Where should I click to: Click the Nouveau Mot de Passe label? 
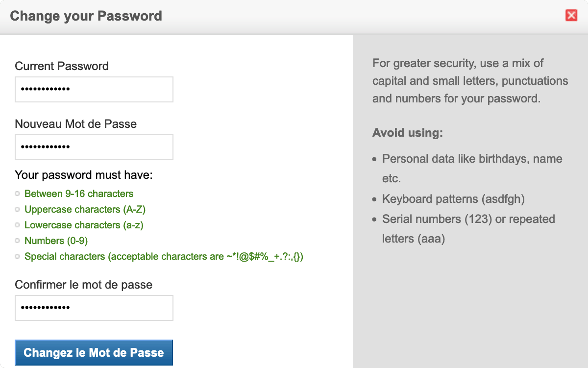pos(76,124)
